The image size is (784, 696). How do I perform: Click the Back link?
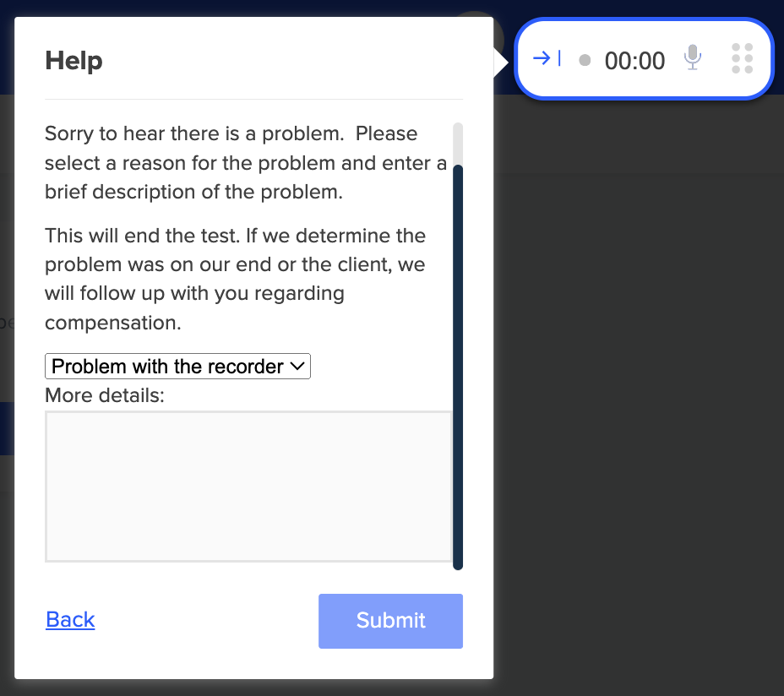70,620
